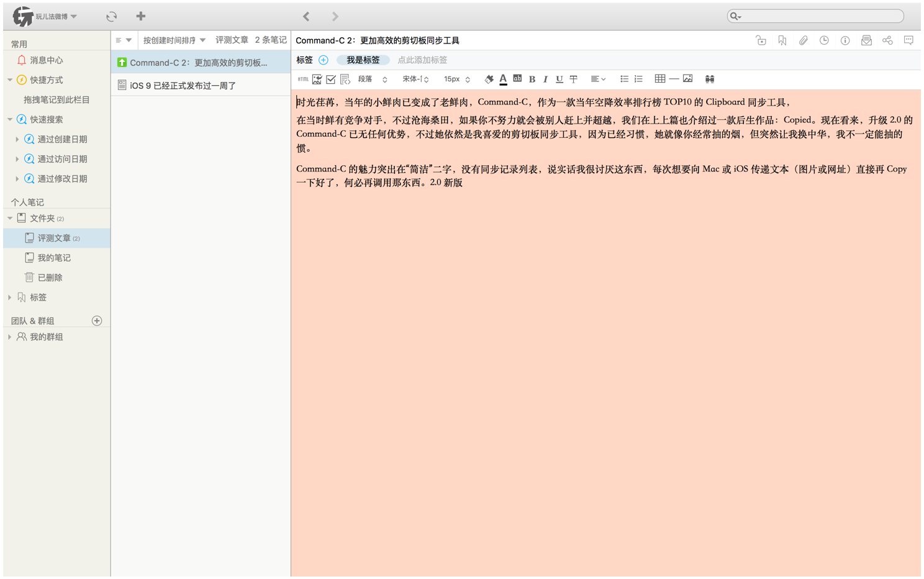The height and width of the screenshot is (579, 924).
Task: Open 消息中心 message center
Action: (x=46, y=60)
